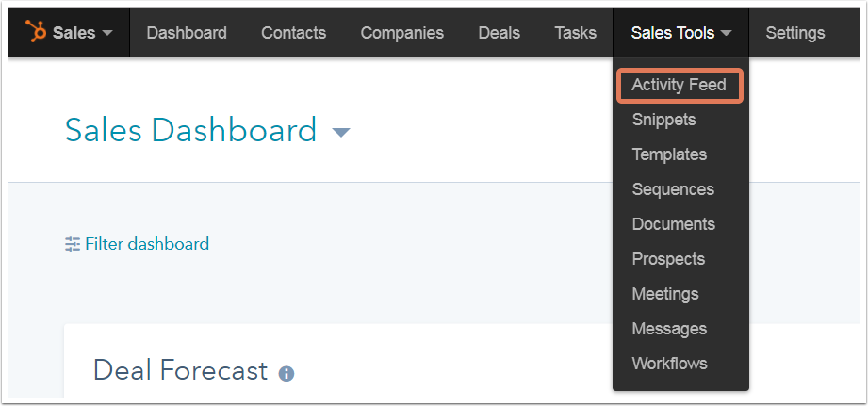Collapse the Sales Tools menu
868x406 pixels.
pyautogui.click(x=680, y=33)
